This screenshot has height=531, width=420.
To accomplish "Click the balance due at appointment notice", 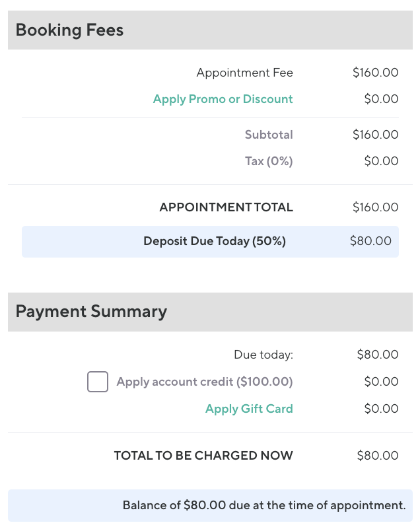I will click(263, 505).
